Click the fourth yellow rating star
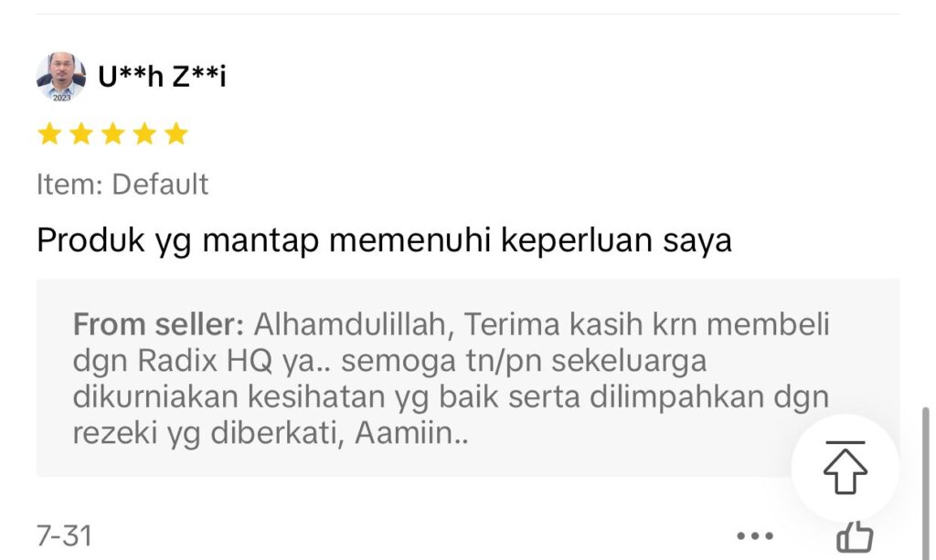 (144, 133)
